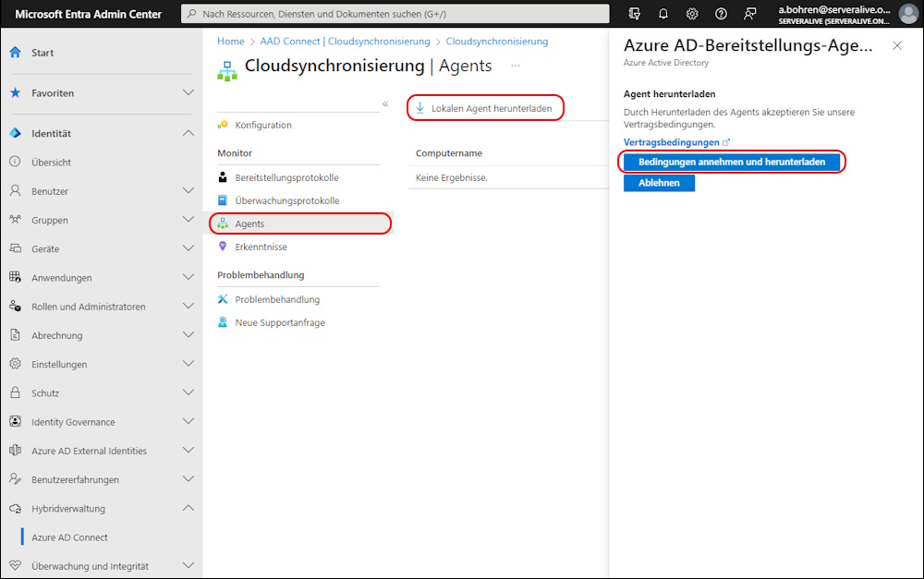Viewport: 924px width, 579px height.
Task: Click the Cloudsynchronisierung page header icon
Action: coord(227,70)
